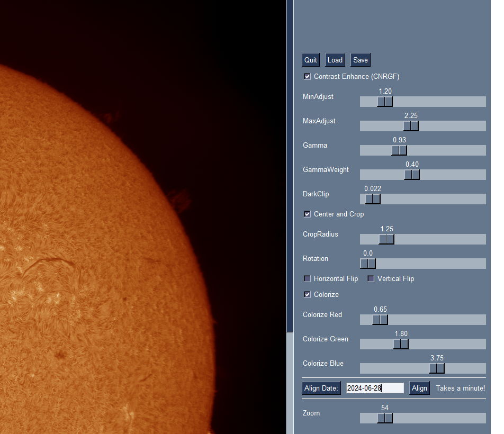Click the 'MinAdjust' label

318,97
